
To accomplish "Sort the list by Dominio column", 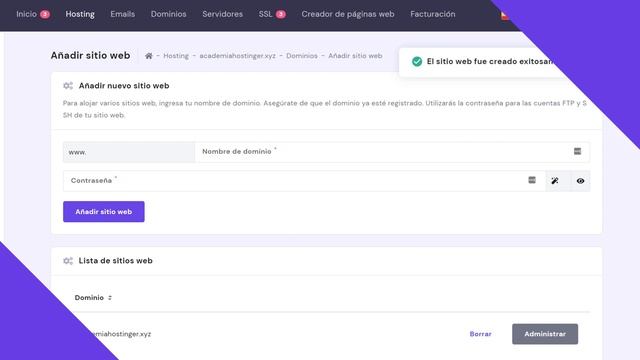I will point(93,298).
